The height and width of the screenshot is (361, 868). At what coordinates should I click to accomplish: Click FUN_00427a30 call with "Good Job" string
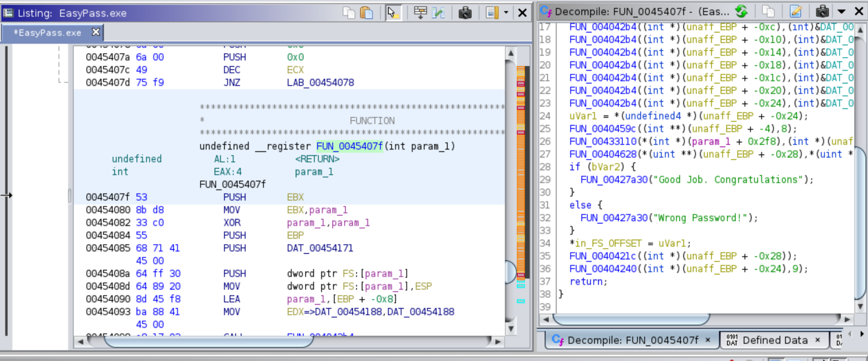tap(614, 180)
